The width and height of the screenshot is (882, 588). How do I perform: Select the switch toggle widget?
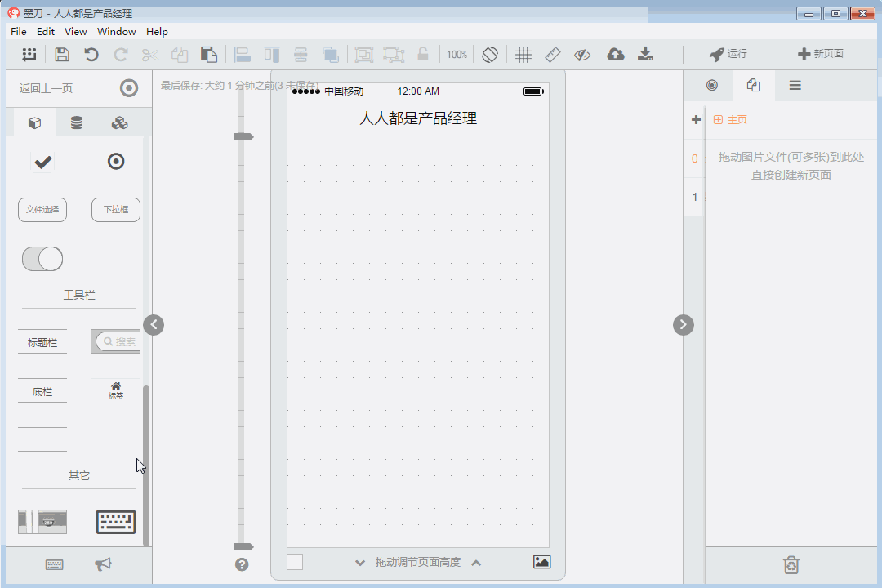tap(42, 259)
